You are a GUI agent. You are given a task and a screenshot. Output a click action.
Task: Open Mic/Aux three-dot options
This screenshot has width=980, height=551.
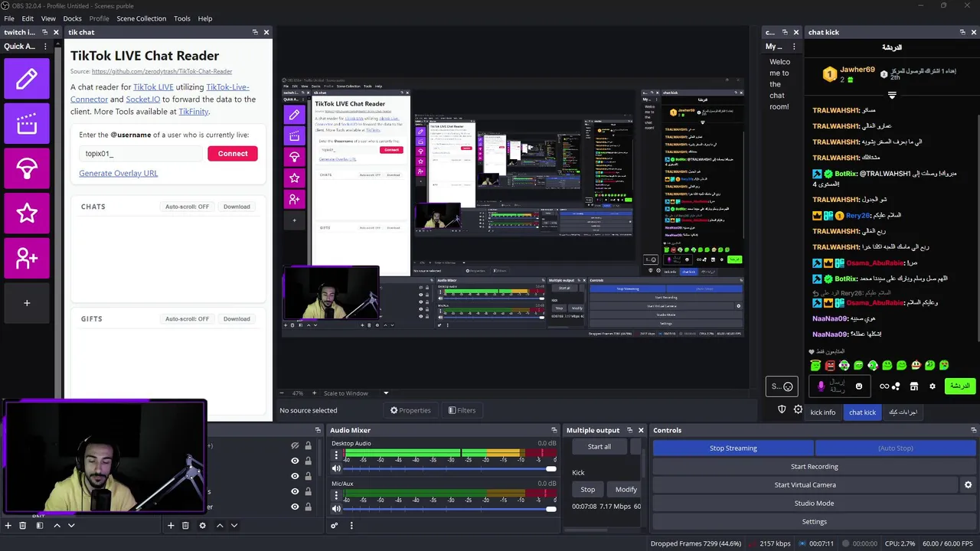(336, 496)
